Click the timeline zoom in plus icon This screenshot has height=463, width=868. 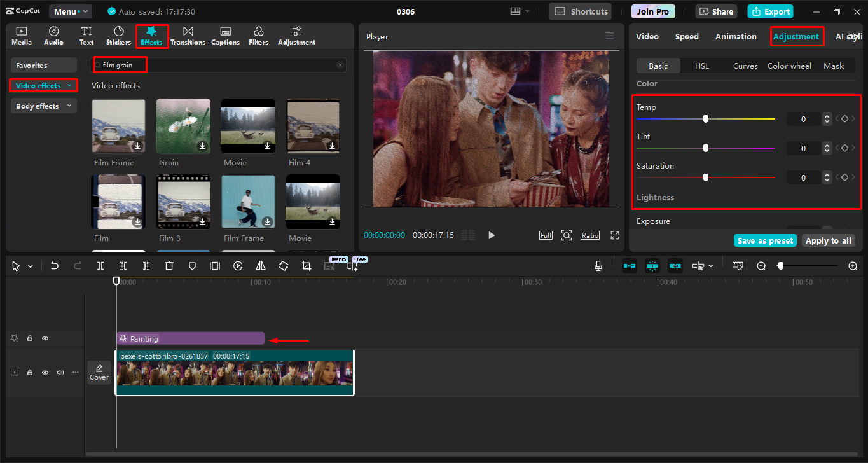[853, 266]
